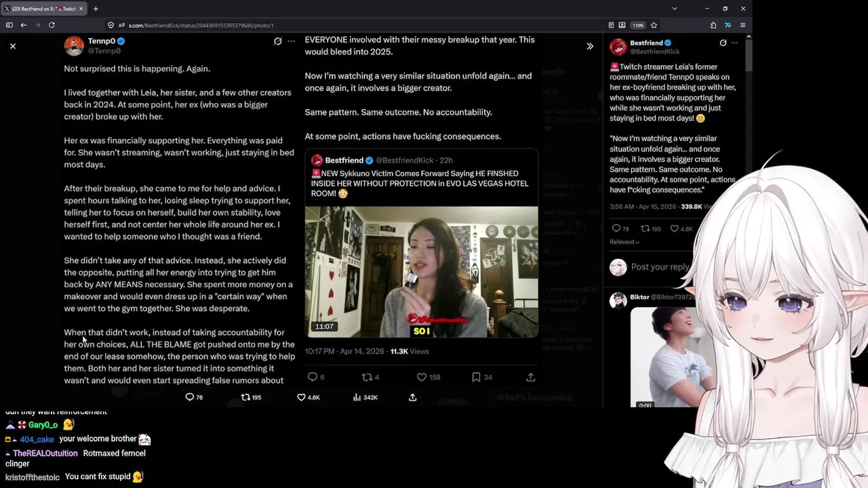
Task: Click chat username TheREALOutuition
Action: [x=45, y=453]
